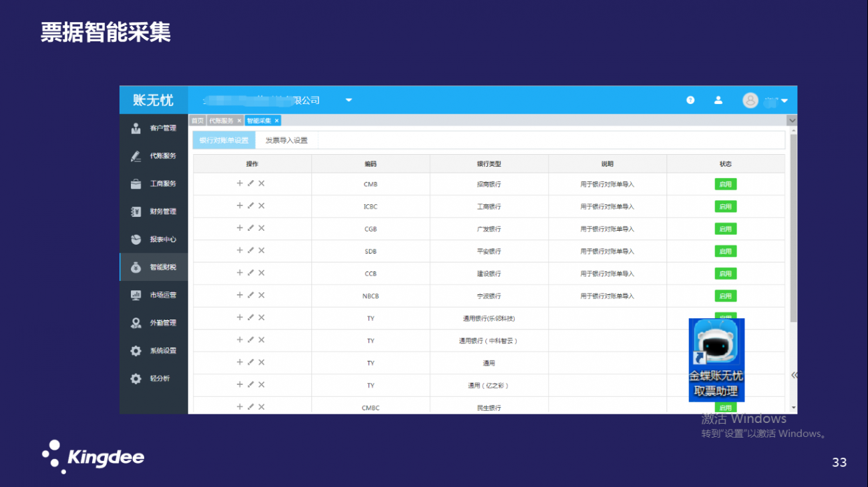Toggle 启用 status for 建设银行 row

point(725,273)
